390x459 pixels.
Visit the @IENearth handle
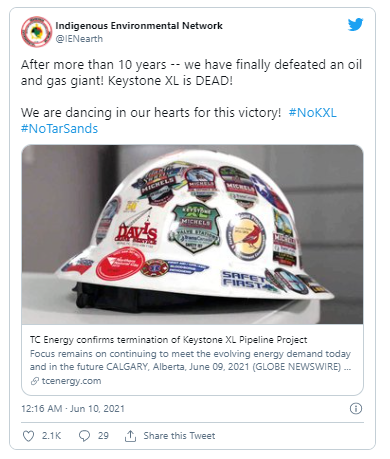pos(79,39)
